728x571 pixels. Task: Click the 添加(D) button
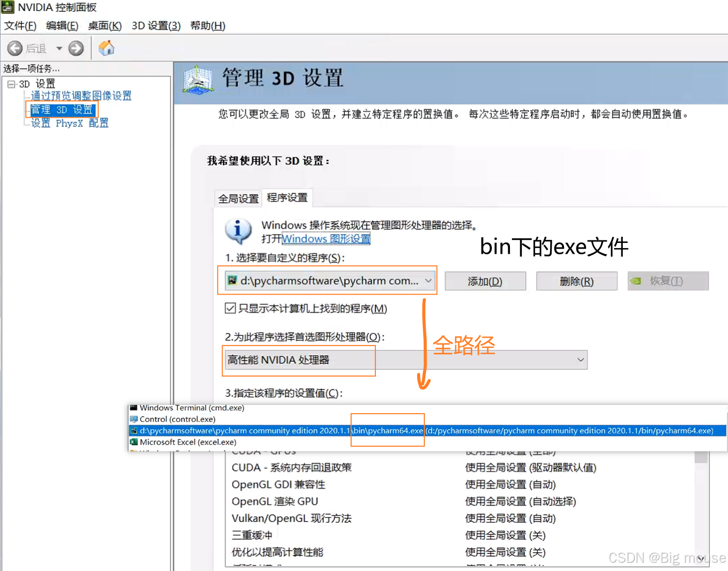click(485, 281)
